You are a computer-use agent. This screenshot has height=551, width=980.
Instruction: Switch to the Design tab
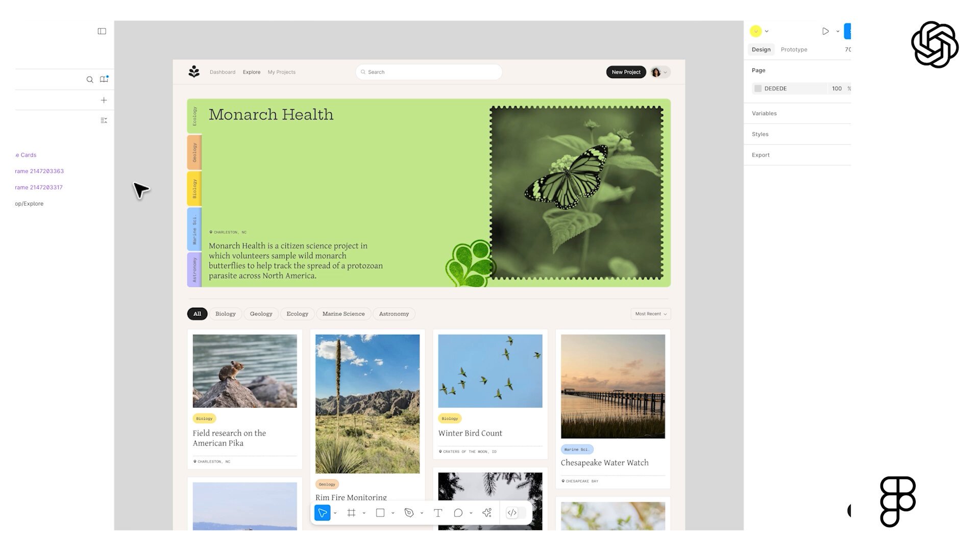[x=761, y=49]
